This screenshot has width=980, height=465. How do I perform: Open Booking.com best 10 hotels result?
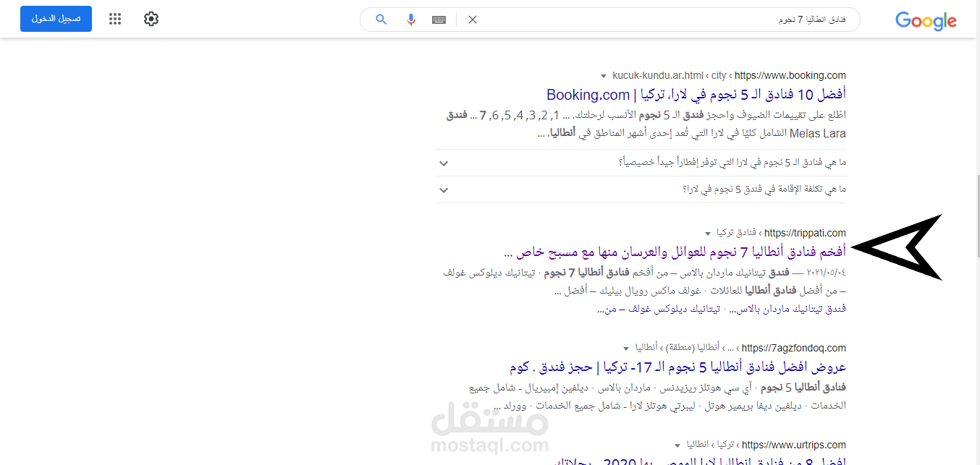pos(696,94)
